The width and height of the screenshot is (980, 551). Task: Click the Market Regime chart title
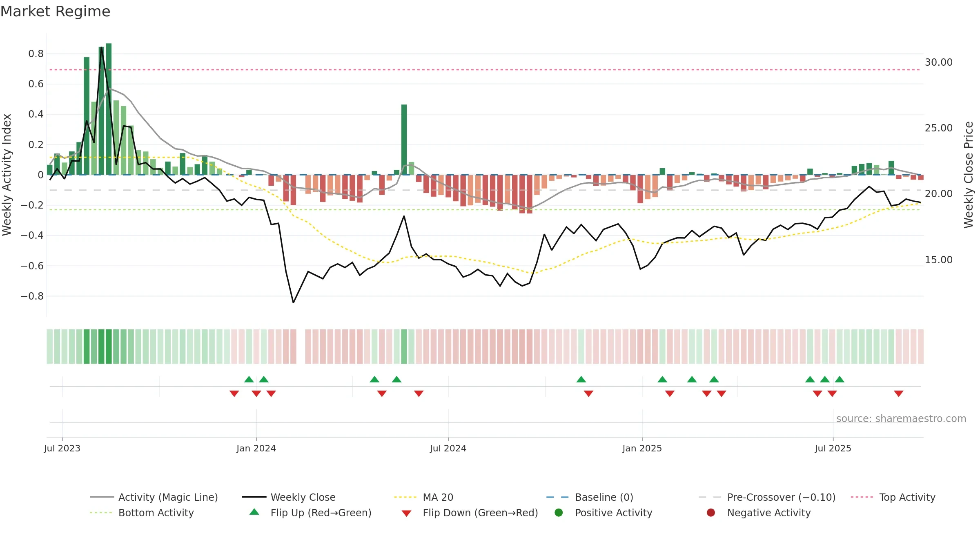pyautogui.click(x=55, y=11)
